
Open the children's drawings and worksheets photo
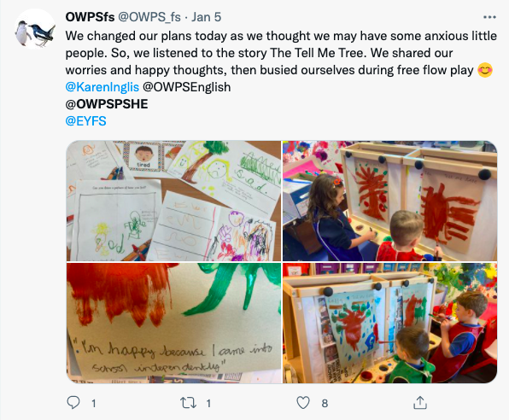(173, 201)
